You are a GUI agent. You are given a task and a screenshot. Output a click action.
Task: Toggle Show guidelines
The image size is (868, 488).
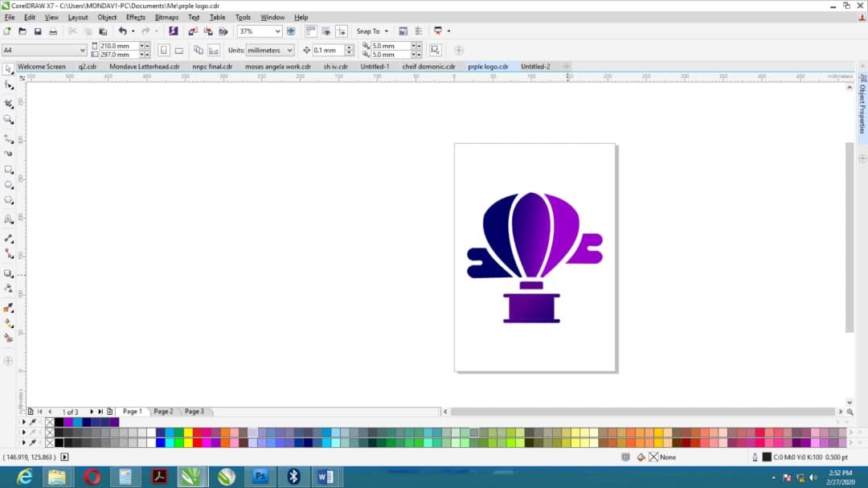[342, 31]
